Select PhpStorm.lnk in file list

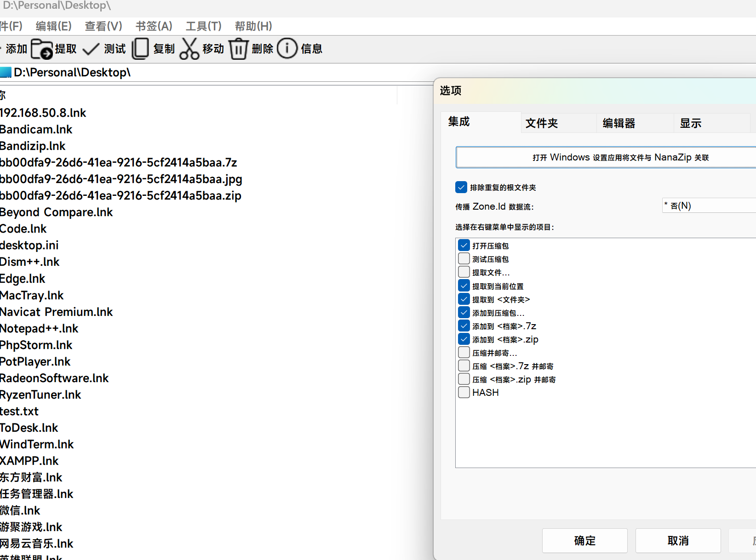[36, 345]
